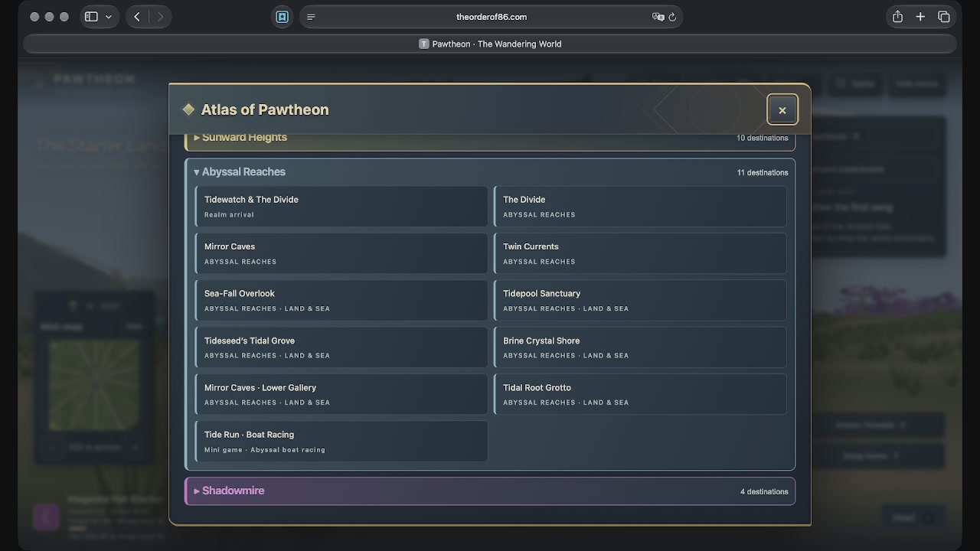Focus the theorderof86.com address field
980x551 pixels.
tap(491, 17)
